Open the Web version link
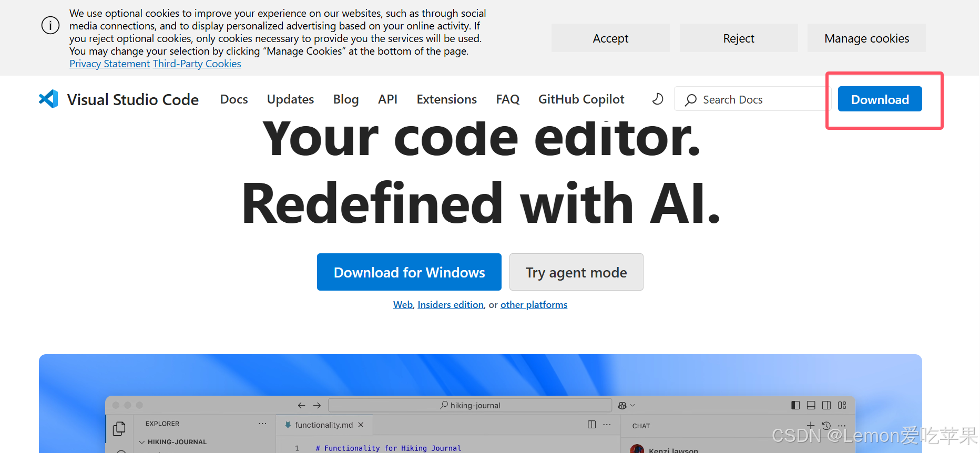The width and height of the screenshot is (980, 453). click(x=403, y=305)
